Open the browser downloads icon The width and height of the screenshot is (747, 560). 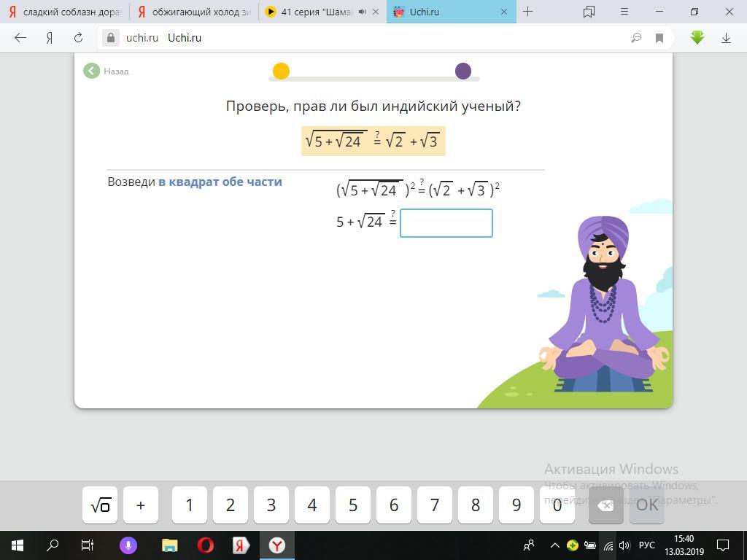click(x=726, y=38)
